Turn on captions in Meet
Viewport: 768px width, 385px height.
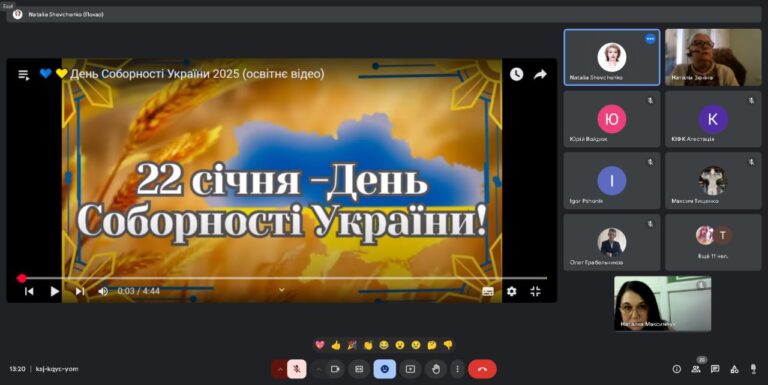tap(359, 369)
